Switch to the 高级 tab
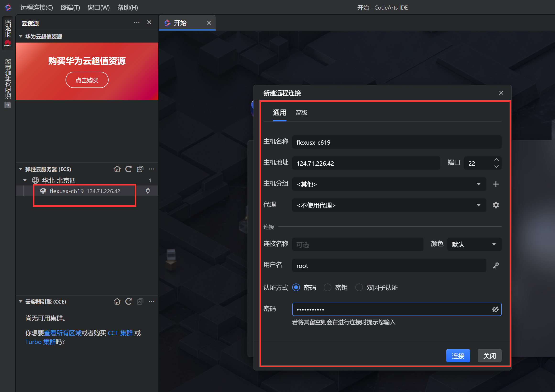555x392 pixels. pos(302,113)
